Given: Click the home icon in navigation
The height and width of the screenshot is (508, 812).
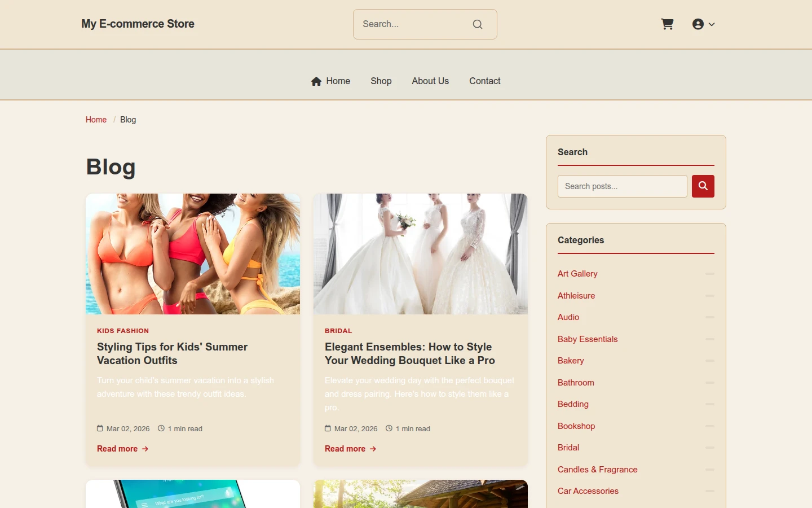Looking at the screenshot, I should click(316, 81).
